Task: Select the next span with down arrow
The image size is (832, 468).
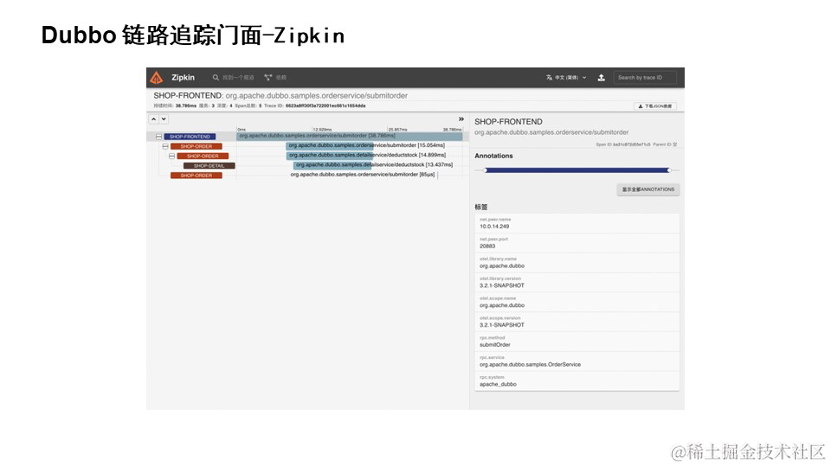Action: pyautogui.click(x=164, y=119)
